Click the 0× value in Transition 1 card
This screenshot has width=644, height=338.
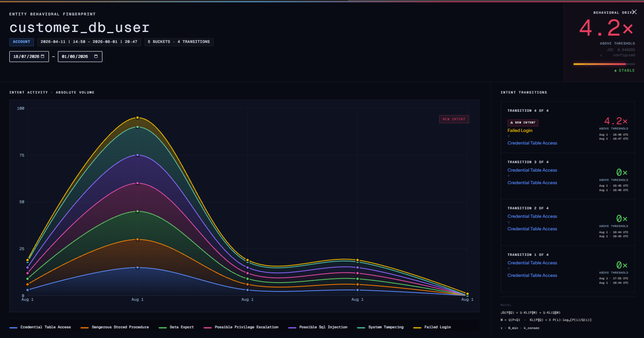coord(622,265)
